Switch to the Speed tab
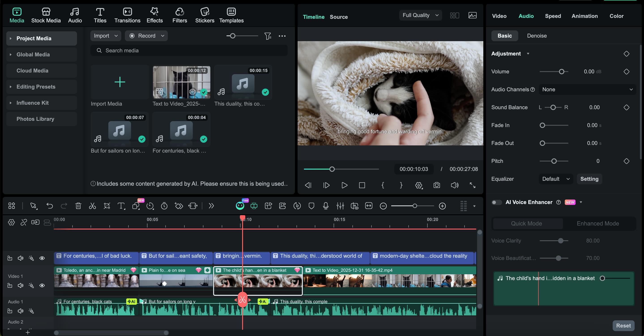 [553, 16]
